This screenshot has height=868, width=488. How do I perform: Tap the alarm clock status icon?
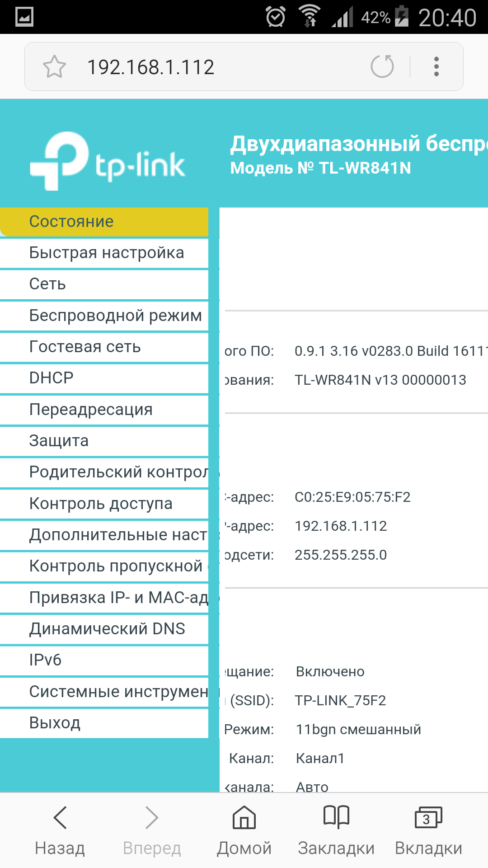[x=276, y=17]
